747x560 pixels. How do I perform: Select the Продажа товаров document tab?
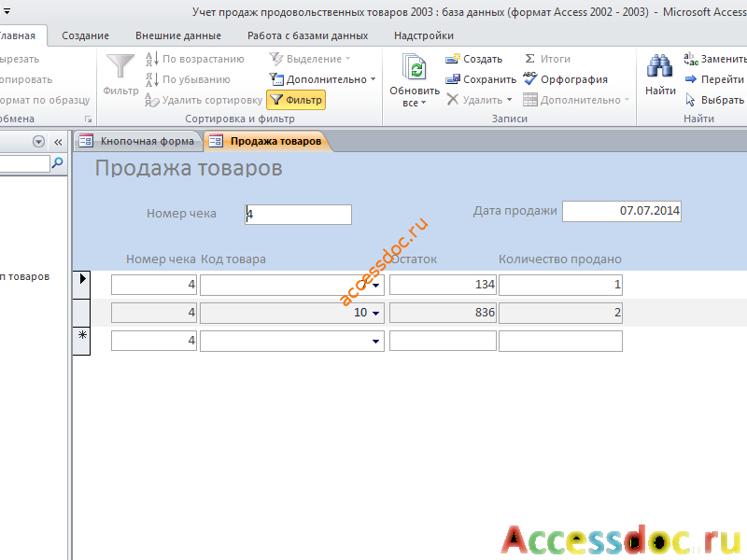point(266,141)
